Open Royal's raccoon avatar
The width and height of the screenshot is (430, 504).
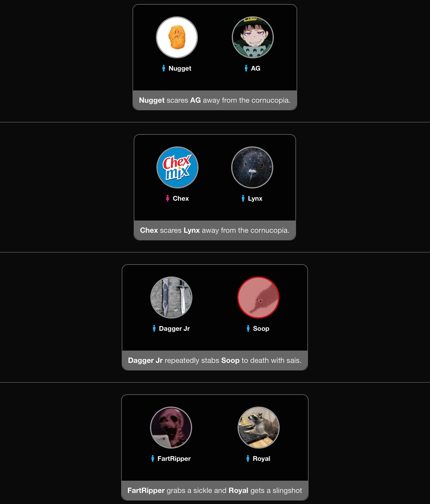coord(259,428)
